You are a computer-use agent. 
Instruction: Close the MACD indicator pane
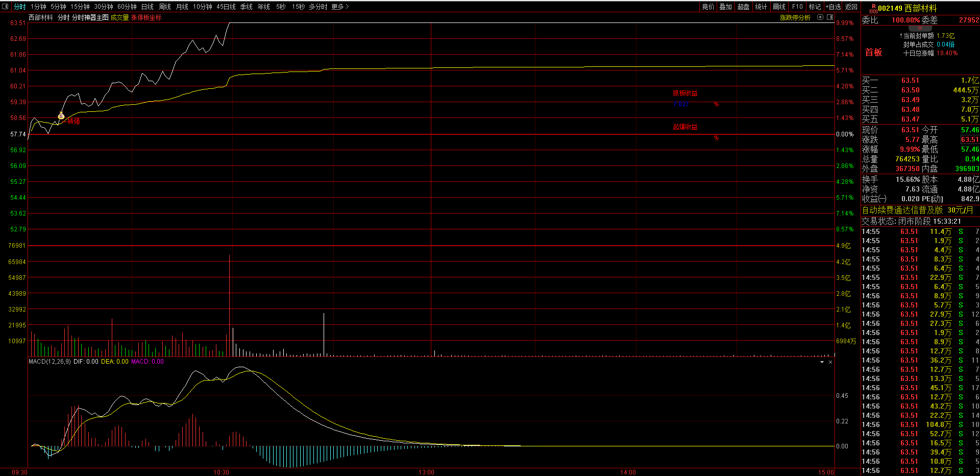(830, 362)
